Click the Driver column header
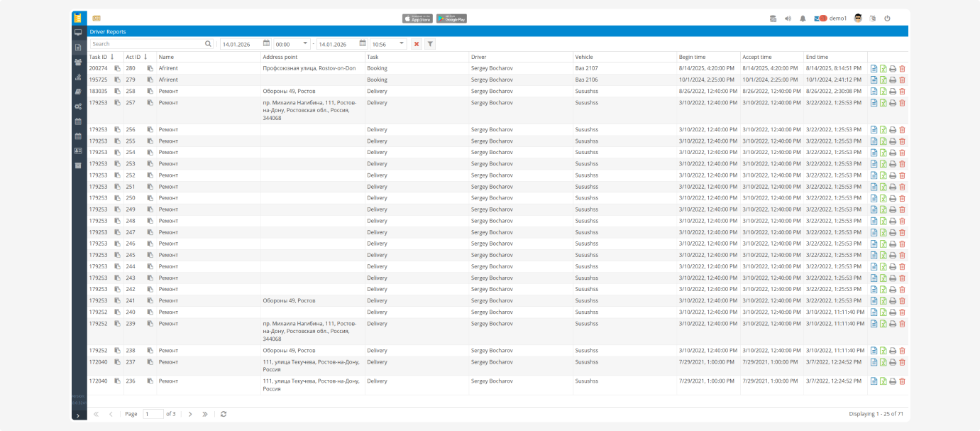Viewport: 980px width, 431px height. (x=480, y=57)
